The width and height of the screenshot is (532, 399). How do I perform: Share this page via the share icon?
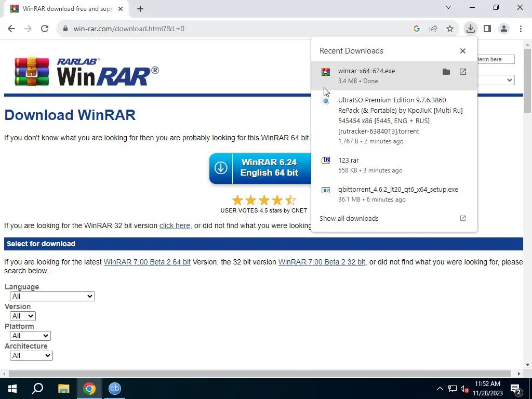pos(433,29)
